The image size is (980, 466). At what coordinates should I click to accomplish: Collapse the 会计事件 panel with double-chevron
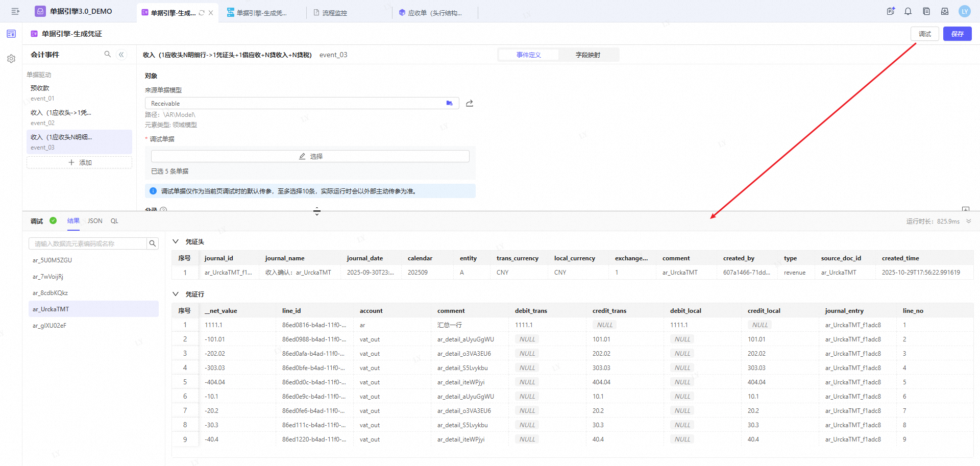click(121, 55)
